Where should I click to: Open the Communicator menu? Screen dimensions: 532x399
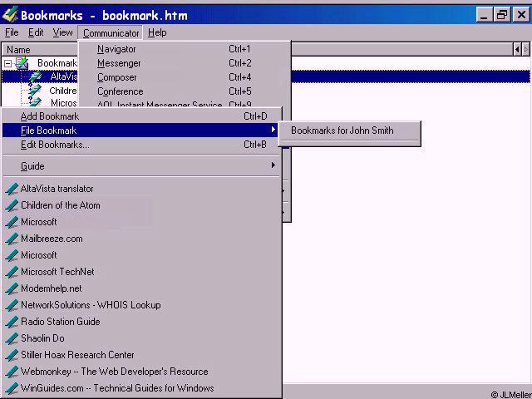[x=111, y=33]
